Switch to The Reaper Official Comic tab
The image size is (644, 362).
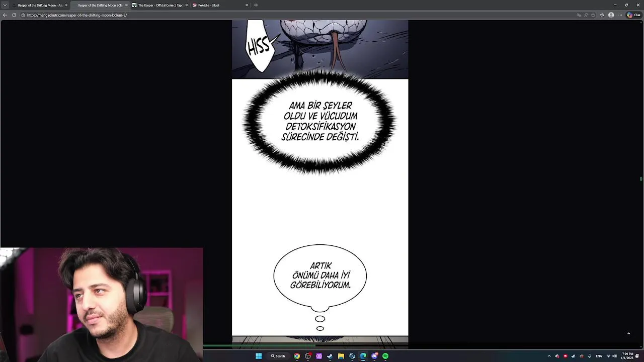tap(160, 5)
